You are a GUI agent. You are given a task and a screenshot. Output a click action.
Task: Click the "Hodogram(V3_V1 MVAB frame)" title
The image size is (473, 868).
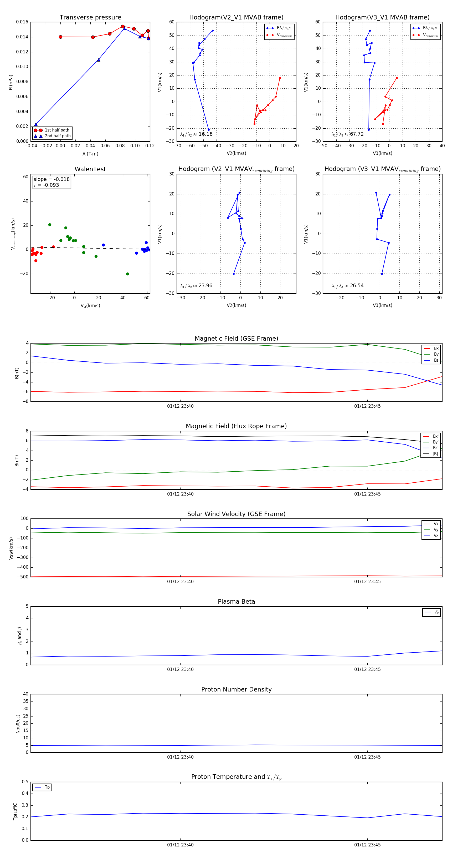[382, 18]
